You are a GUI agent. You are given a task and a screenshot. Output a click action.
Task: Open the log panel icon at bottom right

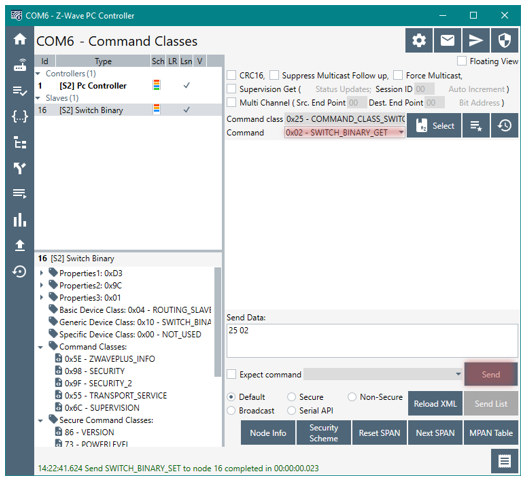point(505,462)
